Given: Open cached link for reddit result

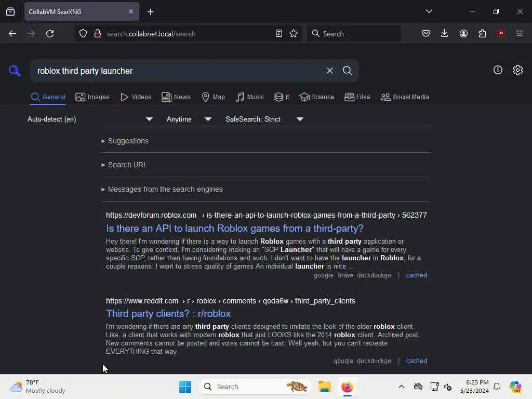Looking at the screenshot, I should (416, 361).
